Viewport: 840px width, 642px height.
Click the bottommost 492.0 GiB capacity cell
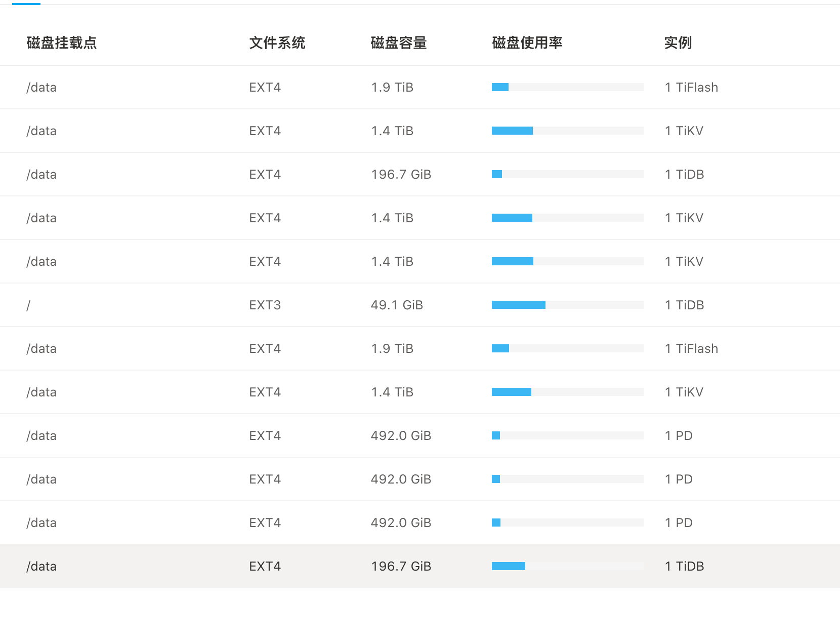click(x=401, y=523)
